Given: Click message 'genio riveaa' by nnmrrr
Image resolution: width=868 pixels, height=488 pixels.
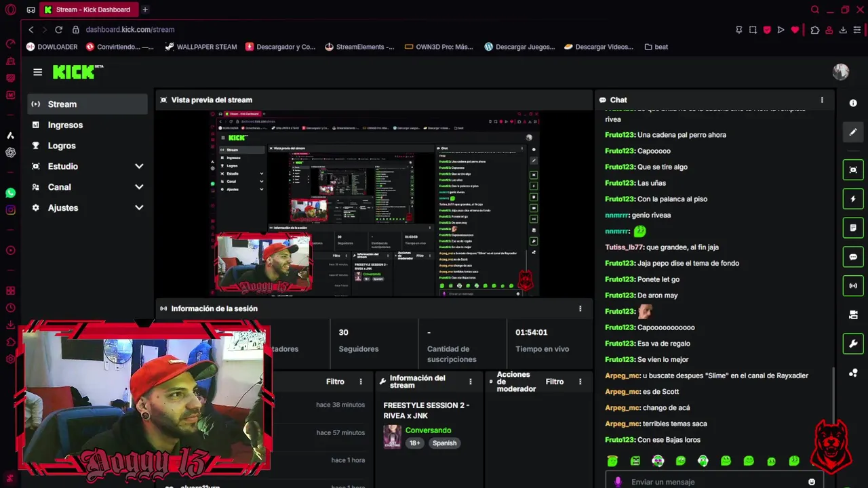Looking at the screenshot, I should [x=651, y=215].
